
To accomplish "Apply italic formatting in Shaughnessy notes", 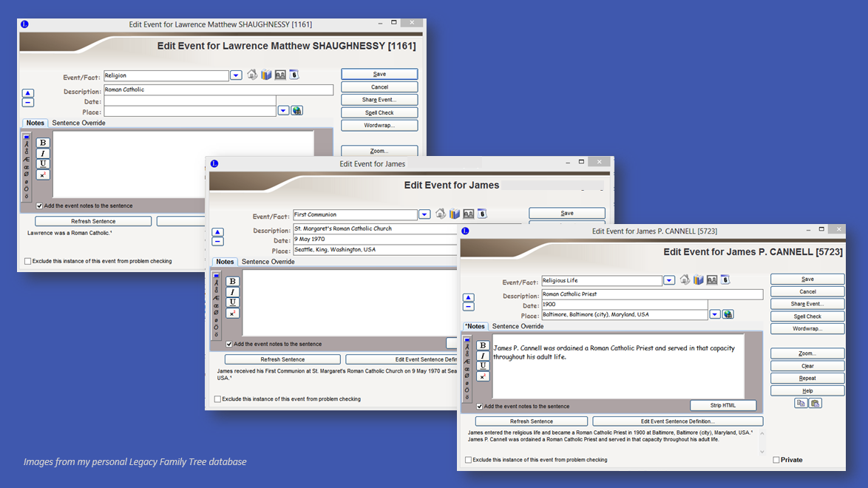I will click(43, 154).
